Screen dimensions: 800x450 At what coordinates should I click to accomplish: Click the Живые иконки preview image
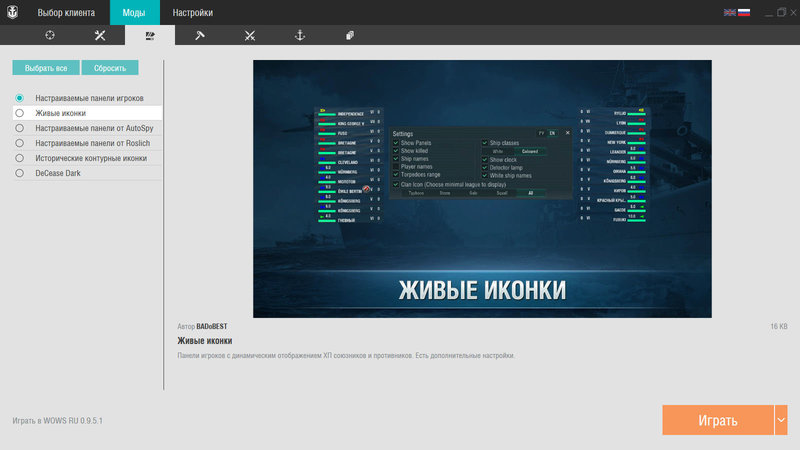[482, 189]
